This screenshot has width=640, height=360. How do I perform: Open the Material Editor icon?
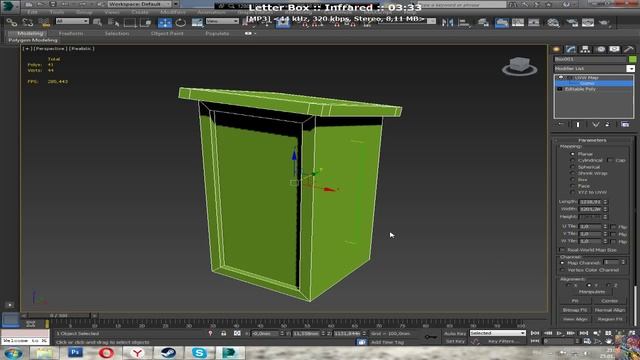coord(553,22)
